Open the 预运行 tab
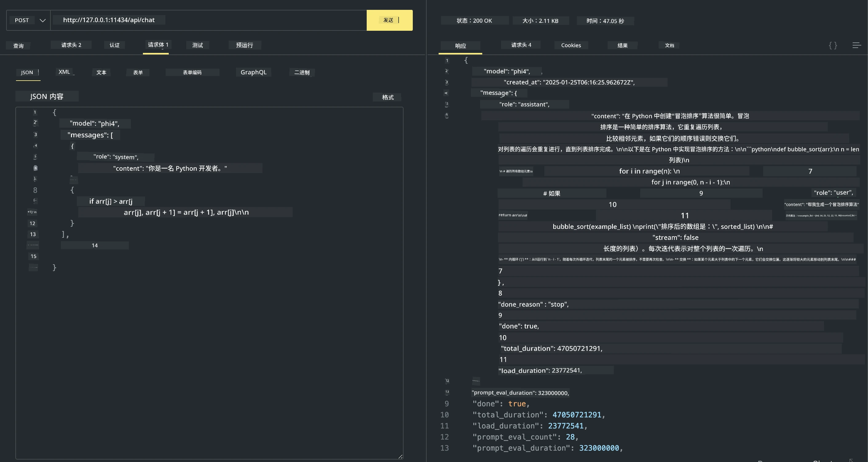Screen dimensions: 868x462 point(245,45)
